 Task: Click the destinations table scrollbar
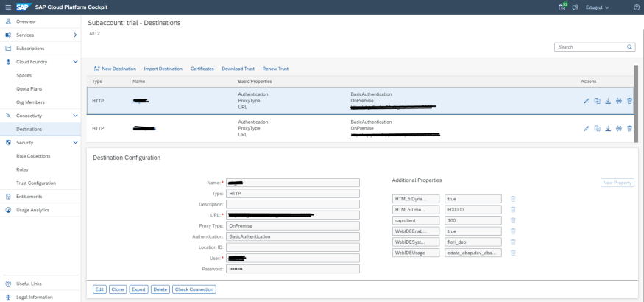pyautogui.click(x=636, y=104)
